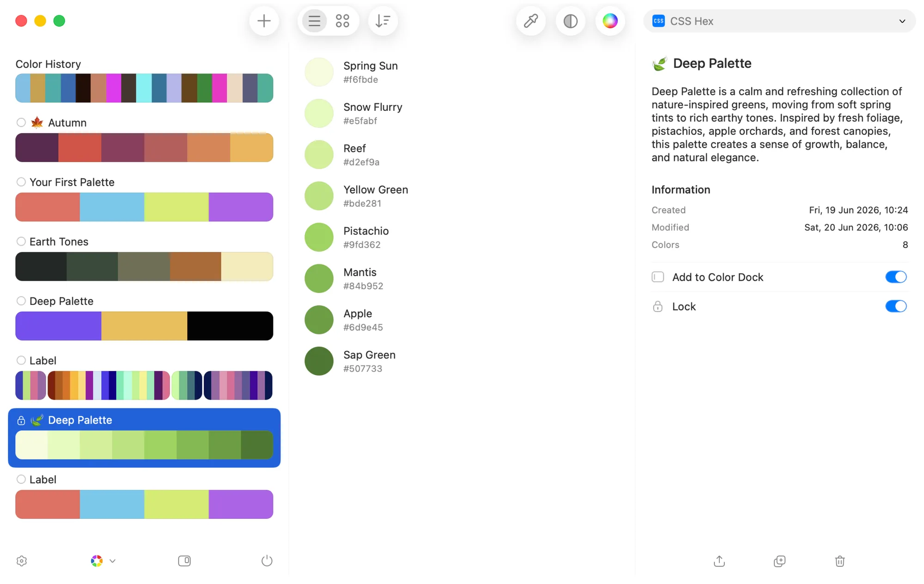Click the maple leaf icon next to Autumn
This screenshot has width=924, height=584.
pos(37,122)
